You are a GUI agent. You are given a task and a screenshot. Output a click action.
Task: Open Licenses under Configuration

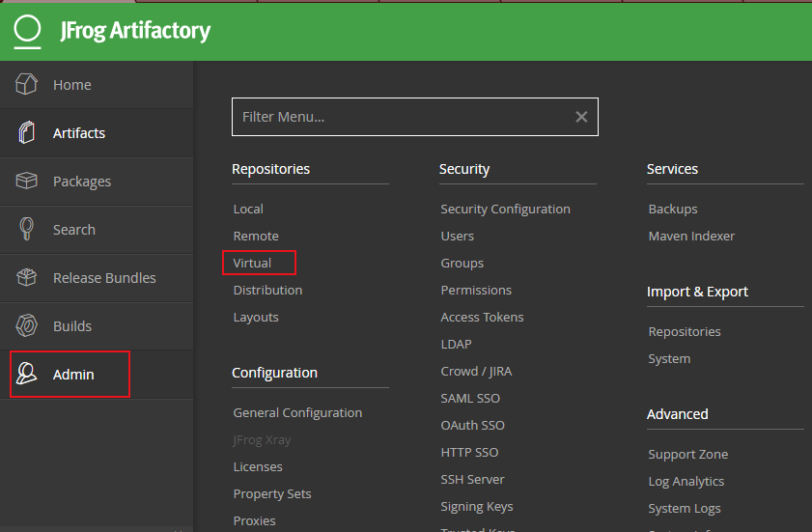click(258, 466)
